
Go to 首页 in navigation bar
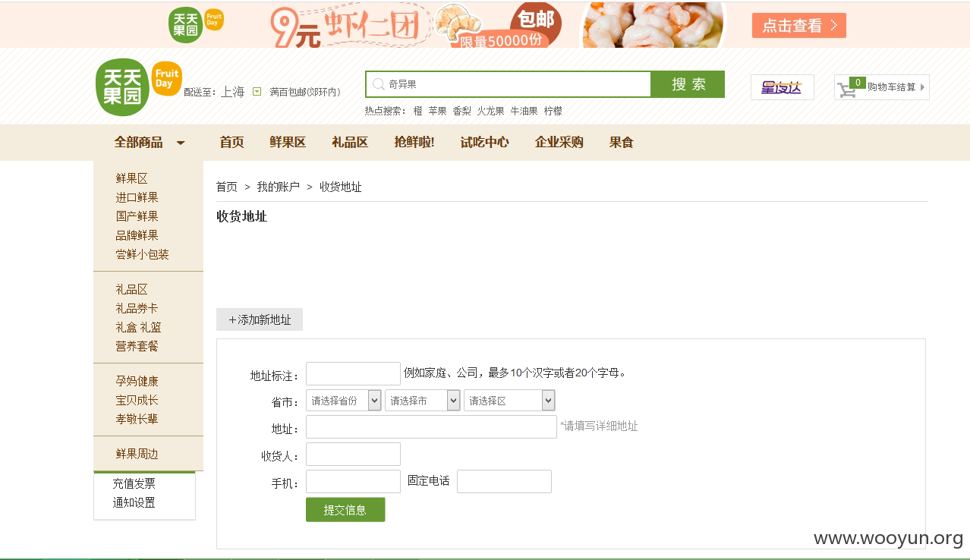point(231,142)
